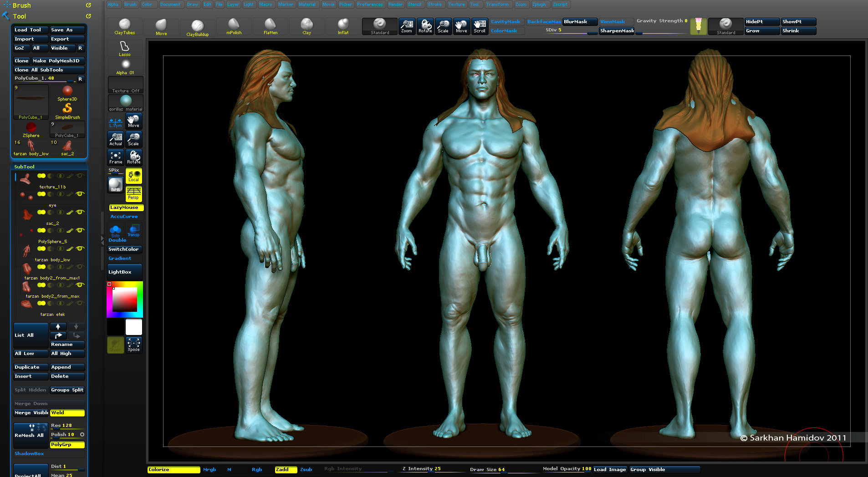Open the Zplugin menu
This screenshot has height=477, width=868.
[x=539, y=5]
